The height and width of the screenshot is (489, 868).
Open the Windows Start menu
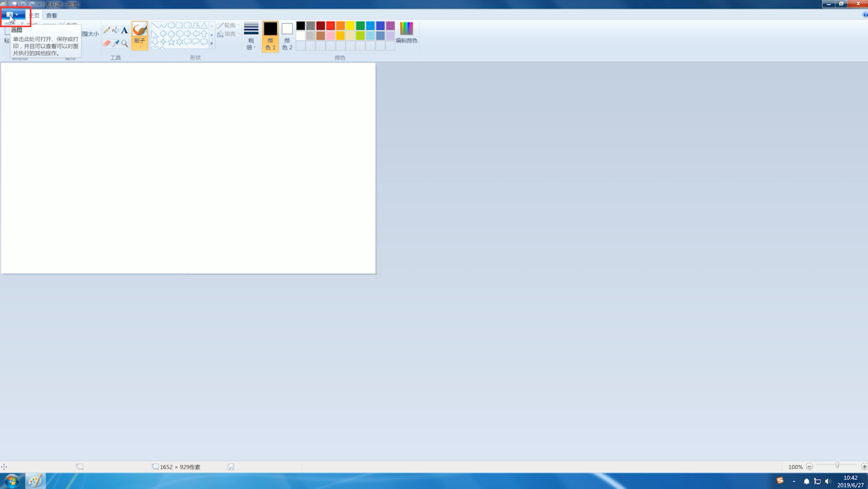tap(11, 481)
